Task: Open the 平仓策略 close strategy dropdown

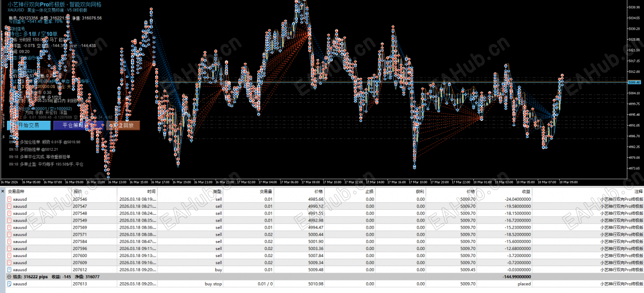Action: coord(78,125)
